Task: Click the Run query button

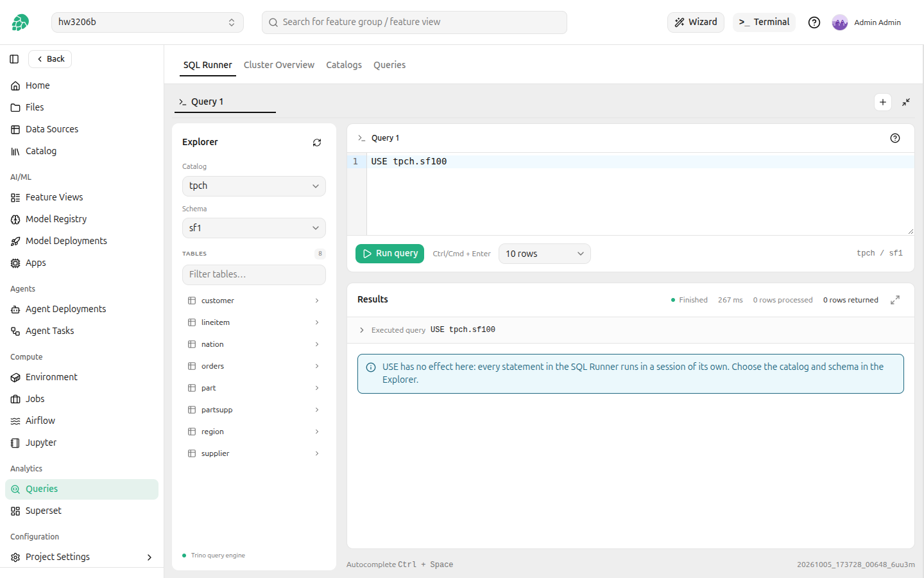Action: [390, 254]
